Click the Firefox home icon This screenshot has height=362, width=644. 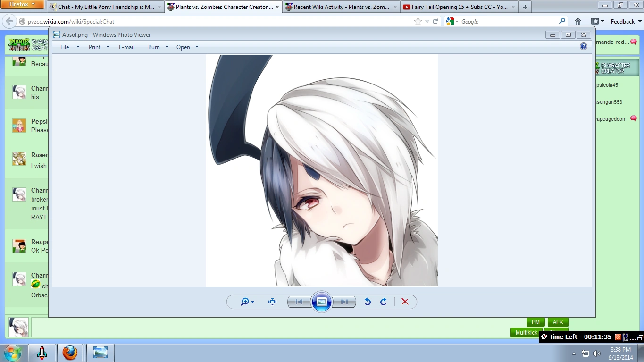[578, 21]
